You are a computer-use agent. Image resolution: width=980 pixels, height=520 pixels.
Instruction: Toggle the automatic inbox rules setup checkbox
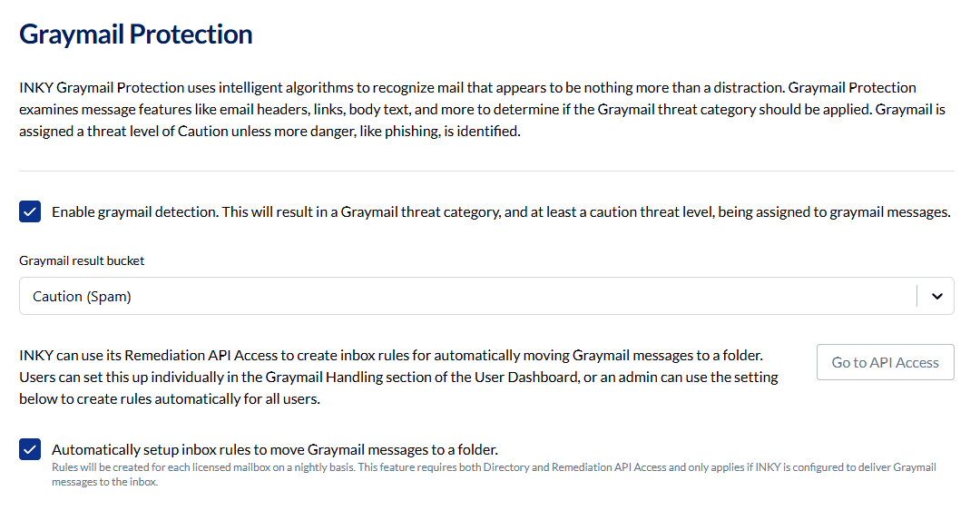(30, 449)
